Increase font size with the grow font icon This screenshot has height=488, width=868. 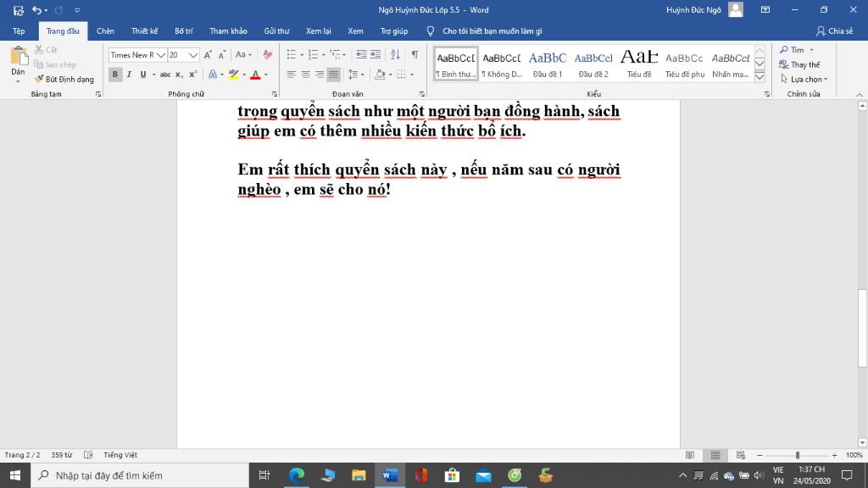208,55
